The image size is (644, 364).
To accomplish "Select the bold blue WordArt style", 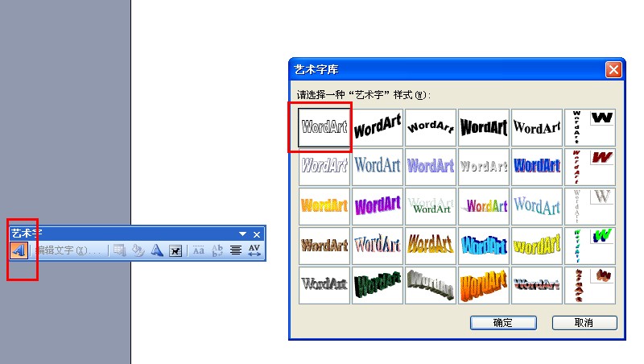I will coord(537,167).
